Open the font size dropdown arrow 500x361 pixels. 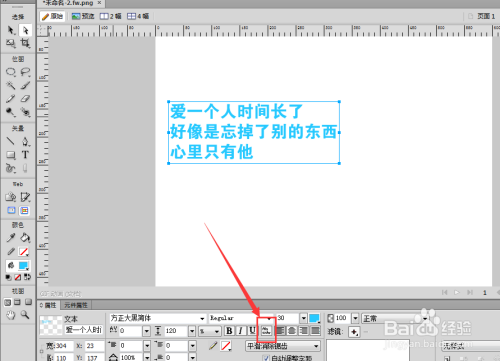point(303,318)
